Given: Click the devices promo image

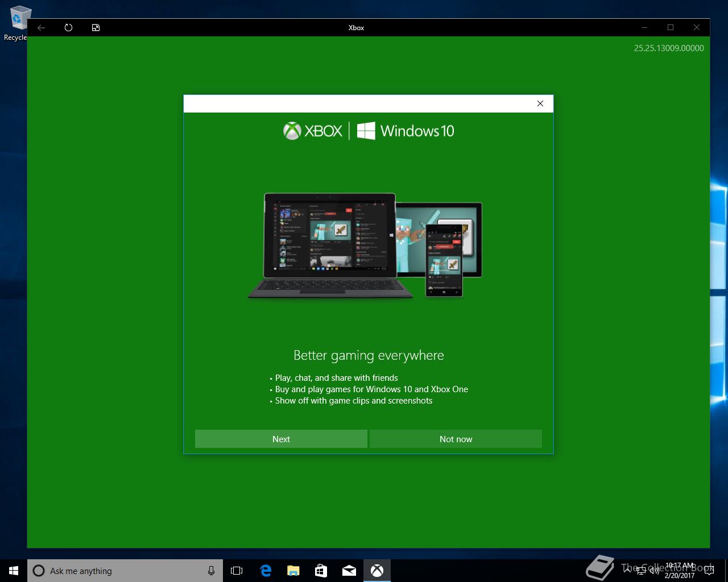Looking at the screenshot, I should click(x=365, y=246).
